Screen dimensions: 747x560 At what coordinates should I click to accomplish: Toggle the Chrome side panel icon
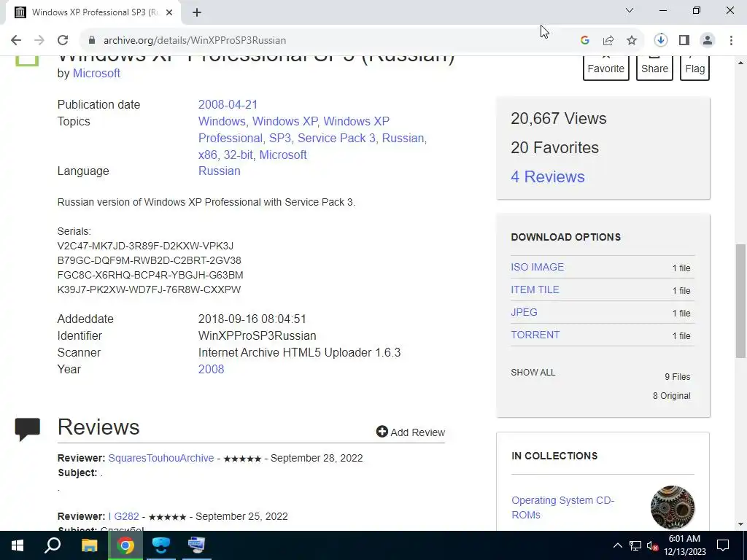684,40
